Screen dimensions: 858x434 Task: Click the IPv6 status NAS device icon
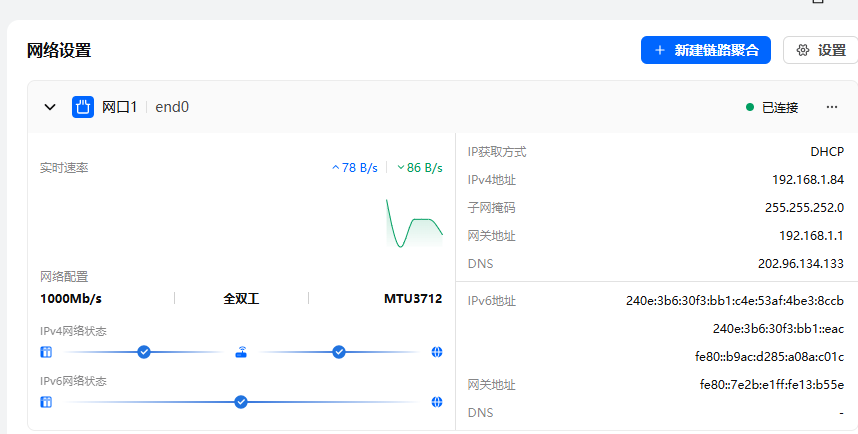click(x=45, y=402)
